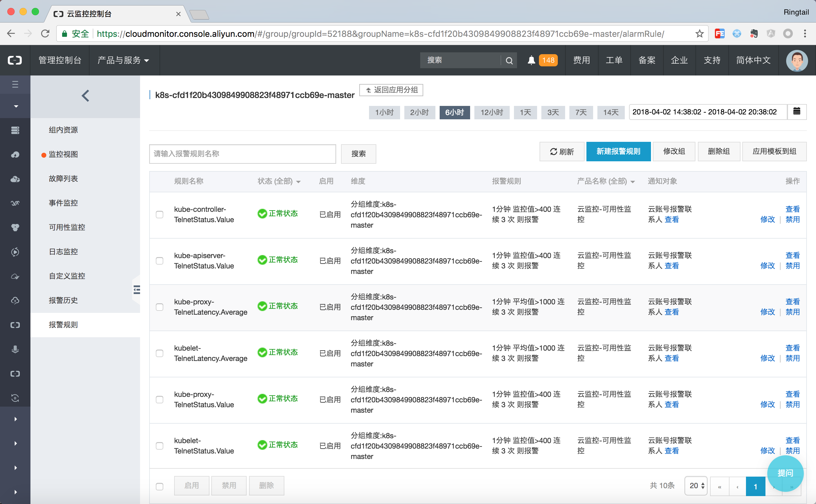Open the user avatar menu

[797, 60]
